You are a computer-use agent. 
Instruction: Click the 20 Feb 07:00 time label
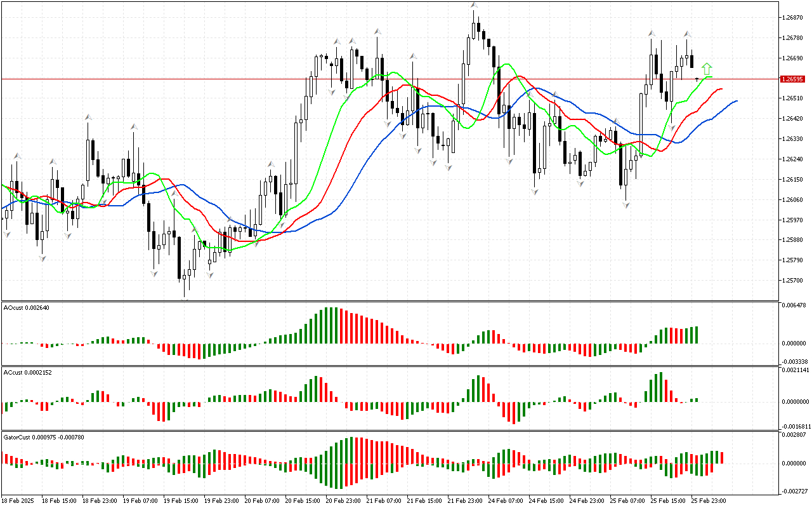pos(262,501)
